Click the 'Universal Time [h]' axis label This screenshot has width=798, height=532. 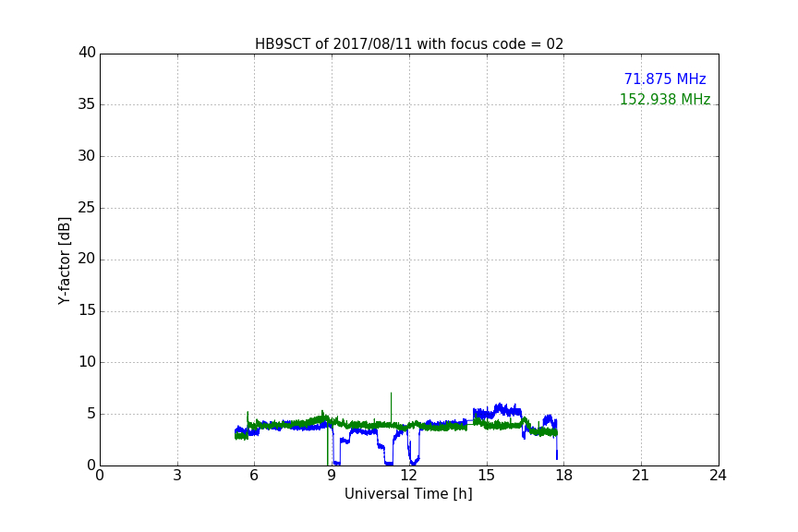[x=408, y=494]
